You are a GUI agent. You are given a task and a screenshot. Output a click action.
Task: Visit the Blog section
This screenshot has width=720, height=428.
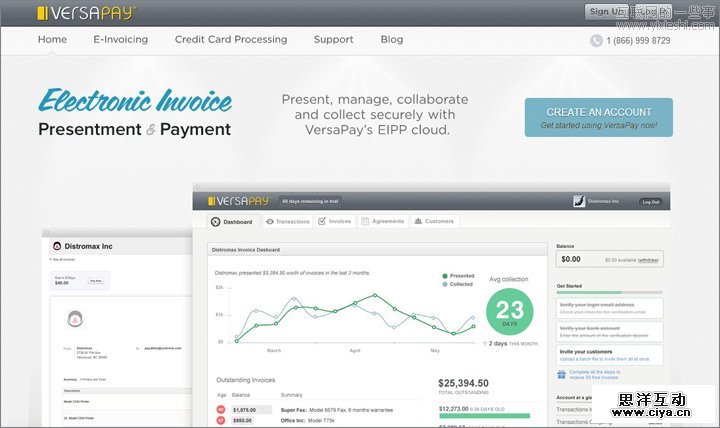392,39
